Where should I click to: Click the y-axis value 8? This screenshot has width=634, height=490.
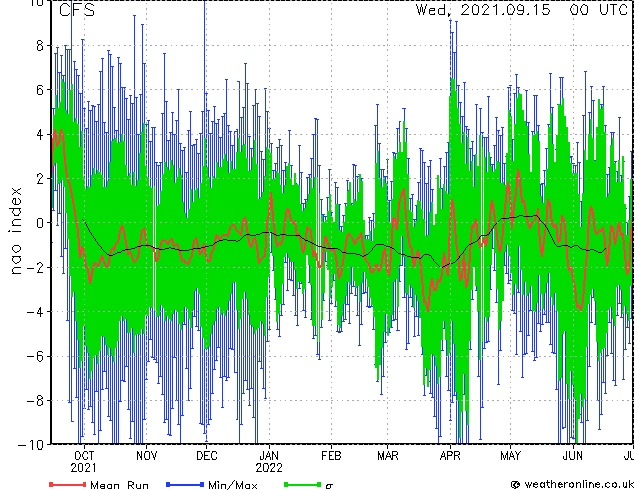40,46
